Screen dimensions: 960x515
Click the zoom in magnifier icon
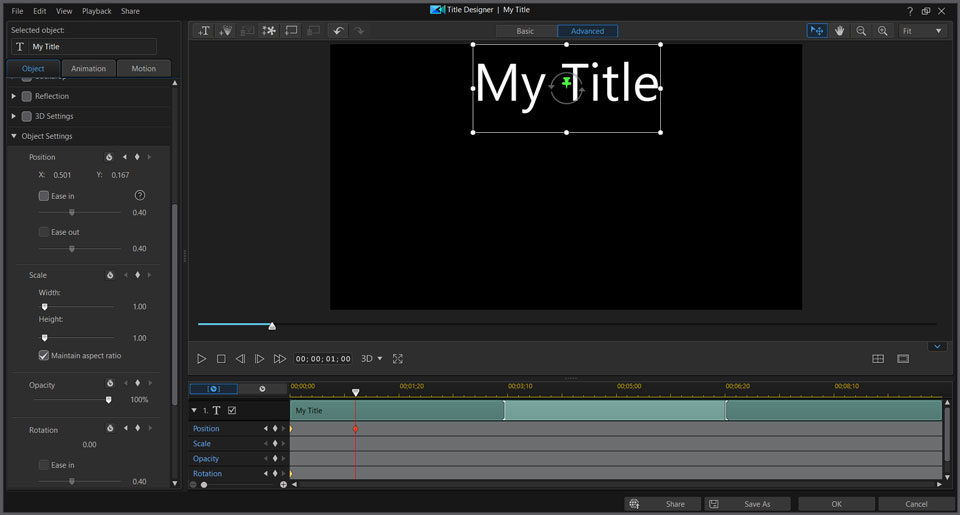click(x=883, y=31)
